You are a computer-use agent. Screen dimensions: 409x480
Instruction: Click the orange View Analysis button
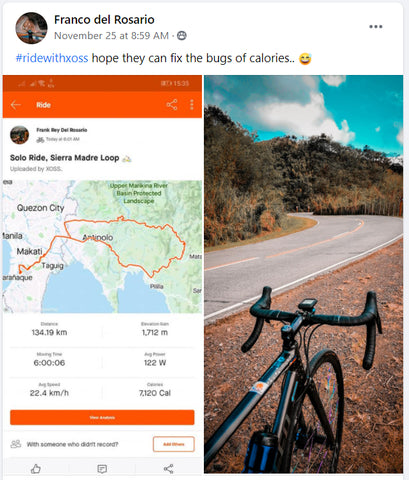[102, 417]
